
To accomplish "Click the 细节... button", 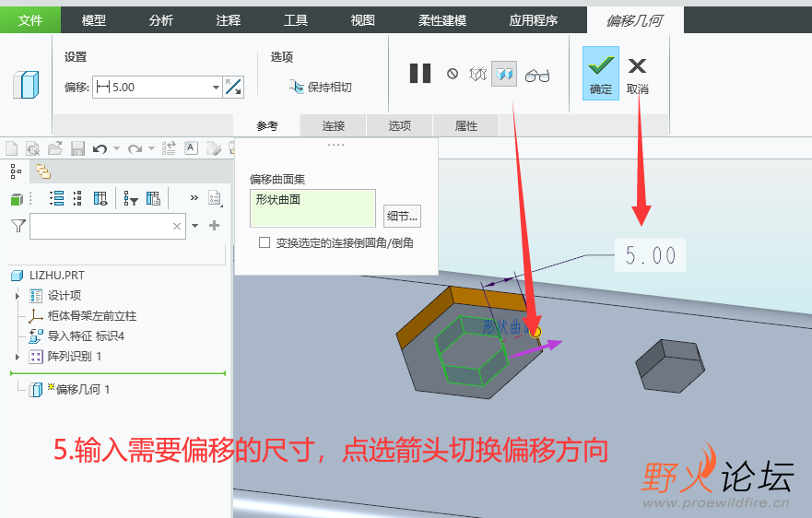I will coord(403,216).
